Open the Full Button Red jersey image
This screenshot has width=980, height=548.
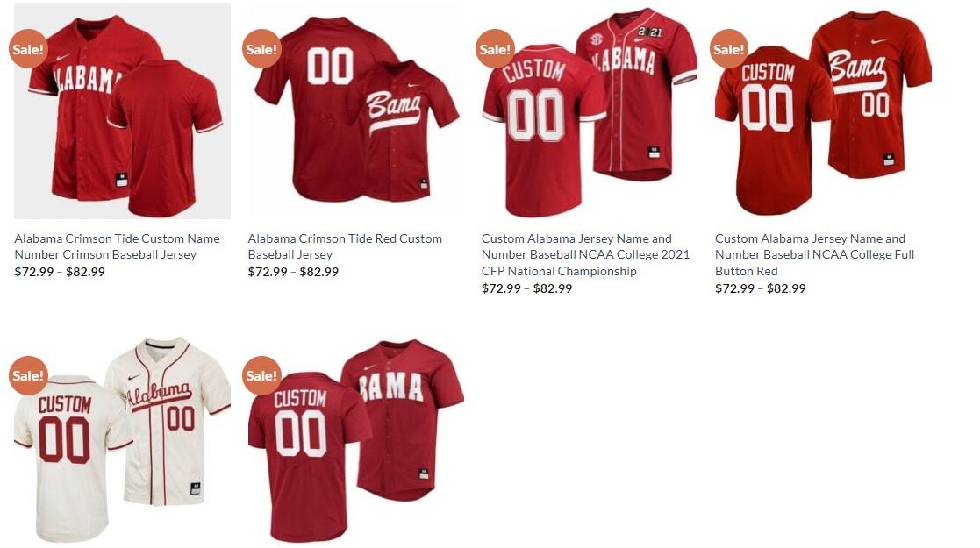click(x=823, y=110)
